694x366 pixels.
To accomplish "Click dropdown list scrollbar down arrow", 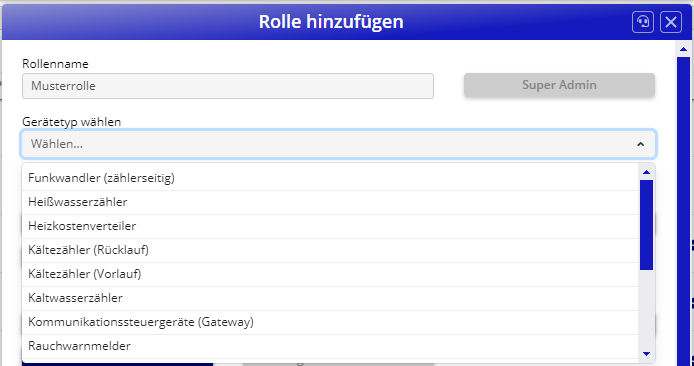I will [x=647, y=353].
